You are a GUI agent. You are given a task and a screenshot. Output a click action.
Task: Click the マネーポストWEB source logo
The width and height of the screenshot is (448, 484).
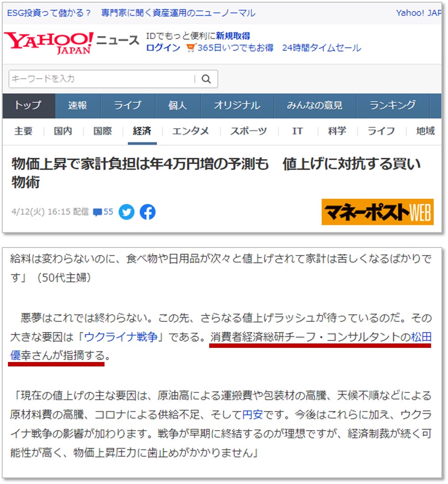click(377, 212)
